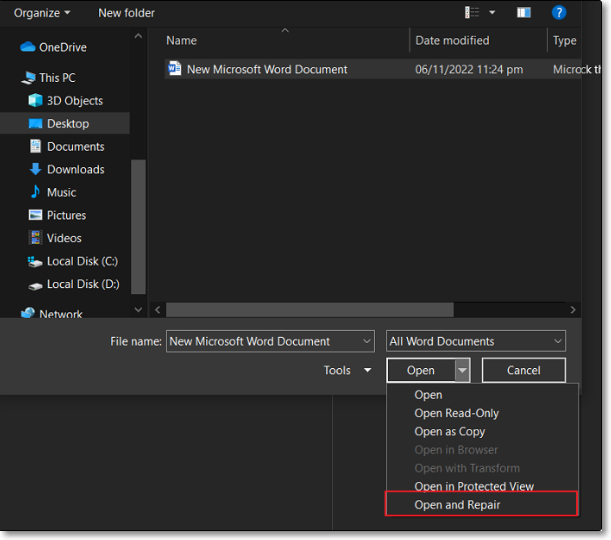611x540 pixels.
Task: Choose Open and Repair from the menu
Action: pyautogui.click(x=457, y=505)
